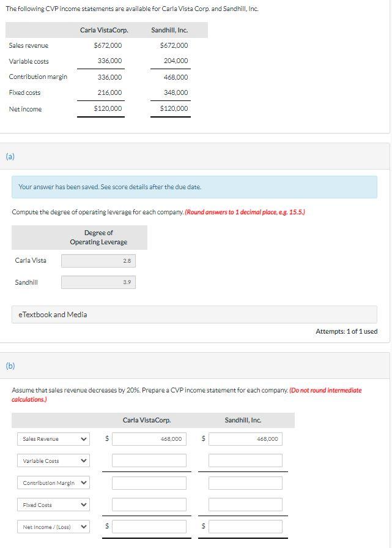Click the Carla Vista fixed costs 216,000 value

coord(109,92)
